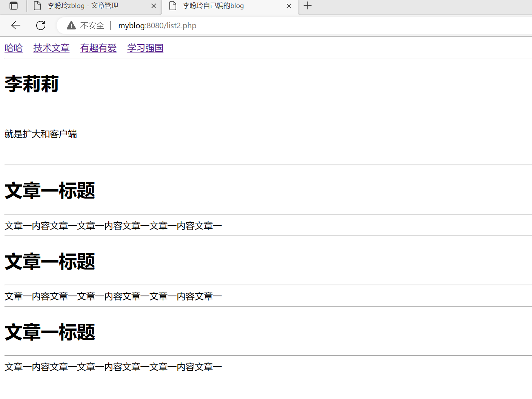Click the page icon on the 文章管理 tab
The width and height of the screenshot is (532, 399).
37,6
